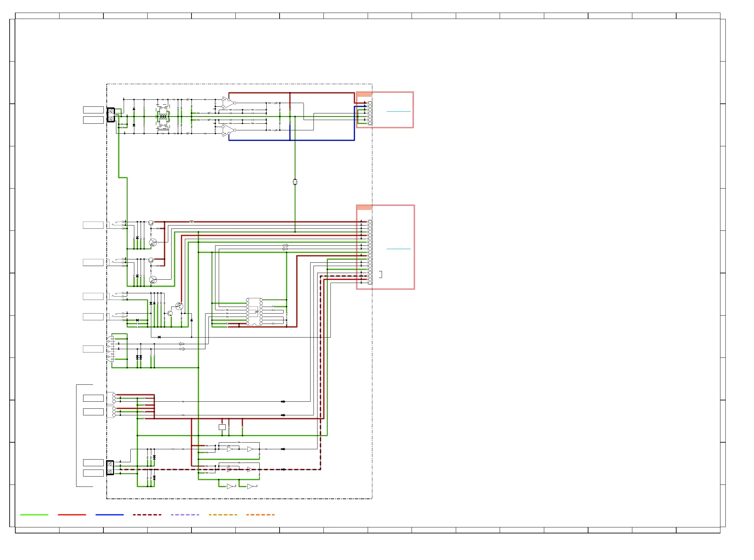Click the solid red line in the legend

coord(72,514)
